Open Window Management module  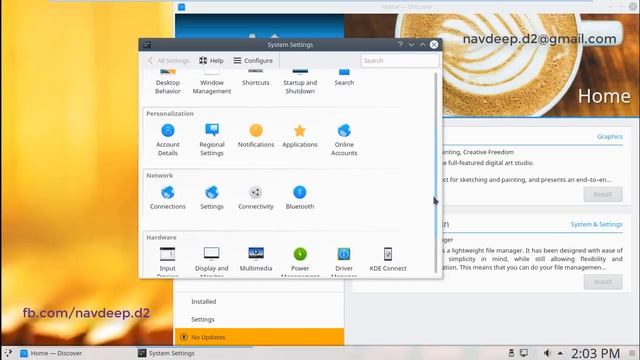[x=211, y=82]
